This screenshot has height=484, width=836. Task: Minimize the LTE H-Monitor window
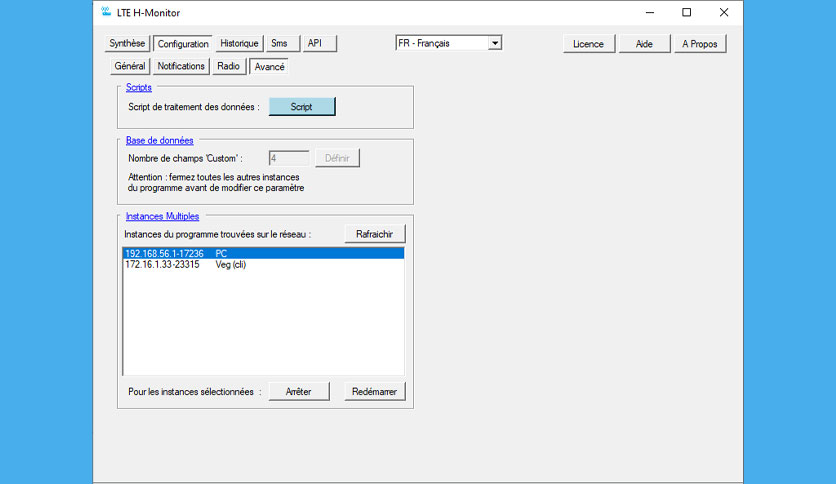click(649, 12)
